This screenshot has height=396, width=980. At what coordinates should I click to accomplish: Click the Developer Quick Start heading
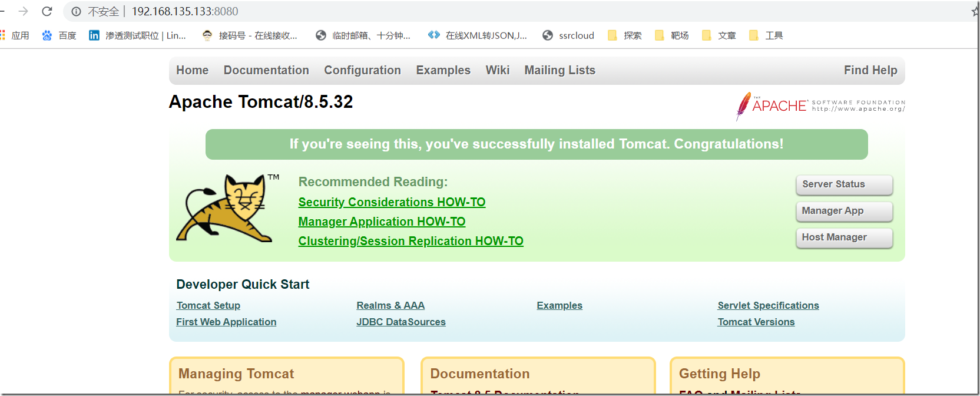[x=243, y=285]
